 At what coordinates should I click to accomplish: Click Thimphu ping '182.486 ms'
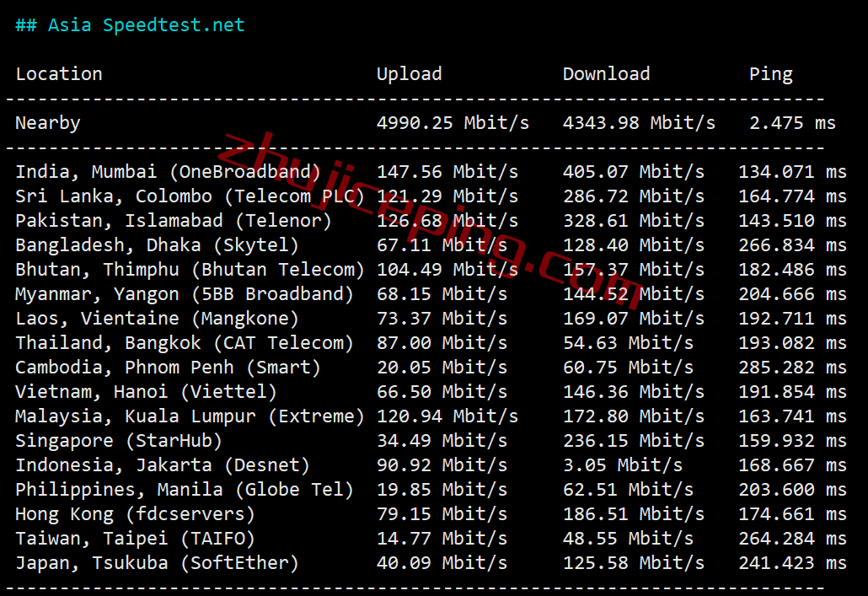coord(792,269)
